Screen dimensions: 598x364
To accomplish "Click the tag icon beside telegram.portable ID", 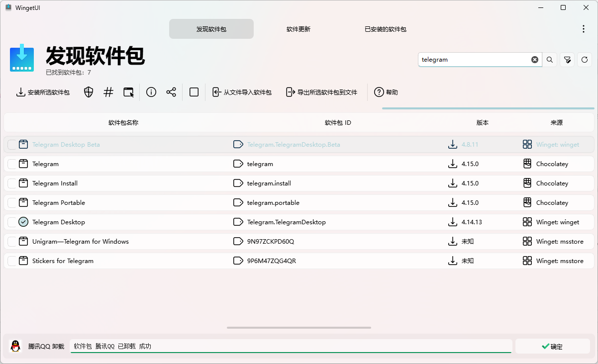I will point(238,202).
